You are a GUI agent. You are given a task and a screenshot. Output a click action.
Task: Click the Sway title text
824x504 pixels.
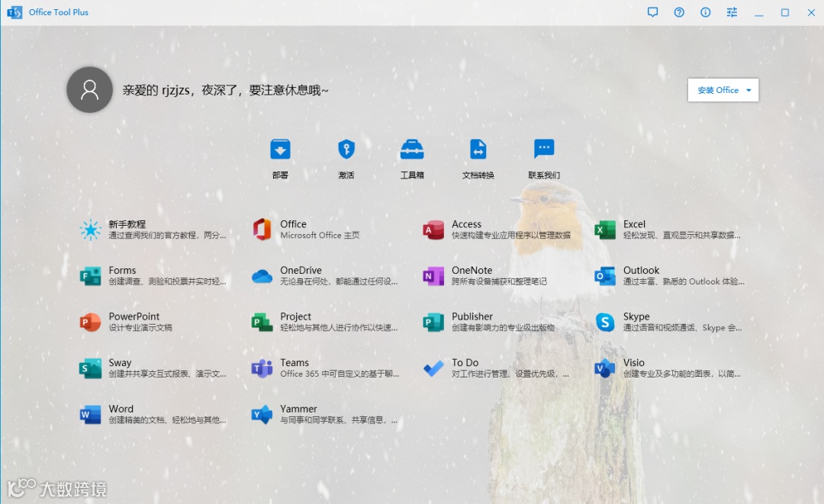pos(120,363)
